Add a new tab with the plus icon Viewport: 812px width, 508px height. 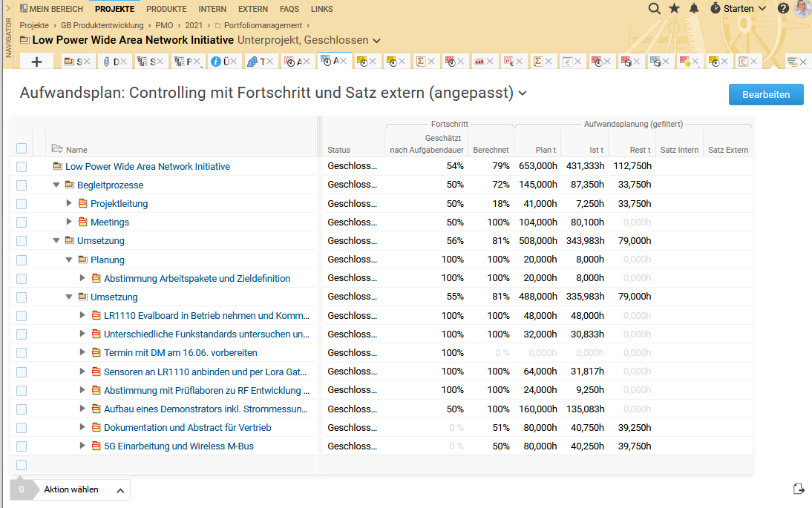[36, 62]
